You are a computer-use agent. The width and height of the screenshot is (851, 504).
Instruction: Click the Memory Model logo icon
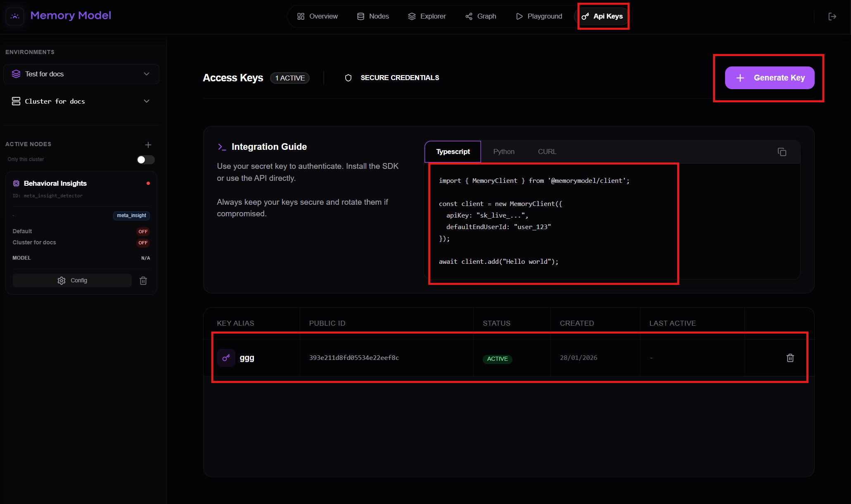point(15,16)
